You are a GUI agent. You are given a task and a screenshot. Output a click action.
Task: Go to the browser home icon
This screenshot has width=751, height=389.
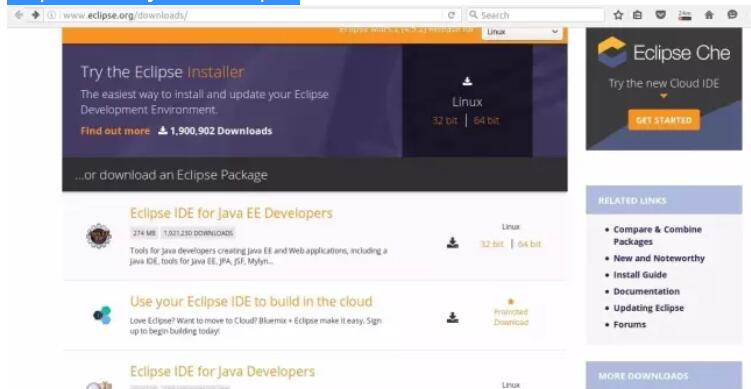click(709, 15)
